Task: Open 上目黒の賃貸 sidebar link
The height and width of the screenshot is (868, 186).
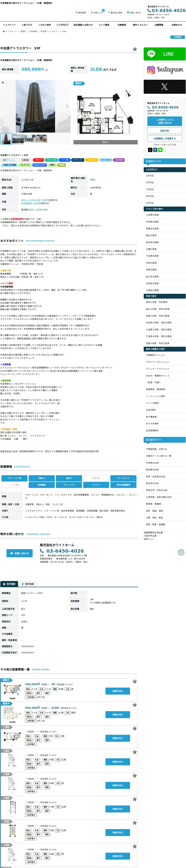Action: pyautogui.click(x=164, y=215)
